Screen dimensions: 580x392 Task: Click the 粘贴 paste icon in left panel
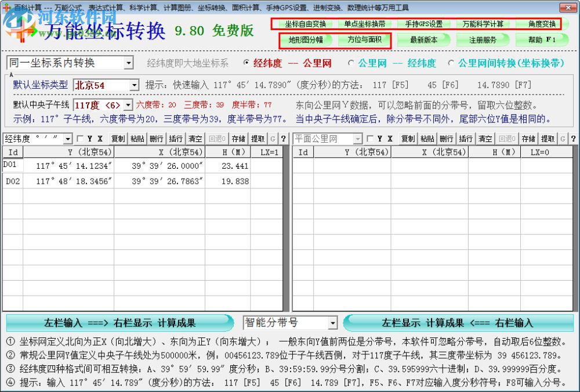pyautogui.click(x=137, y=139)
